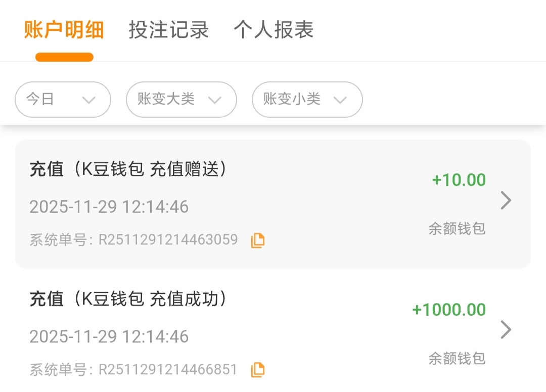The image size is (546, 392).
Task: Go to the 个人报表 tab
Action: [274, 30]
